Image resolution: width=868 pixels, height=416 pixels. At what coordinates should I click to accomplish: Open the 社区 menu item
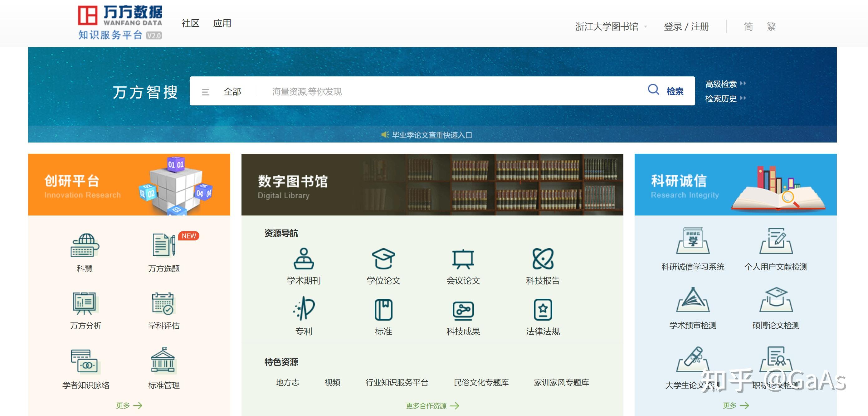[x=190, y=23]
